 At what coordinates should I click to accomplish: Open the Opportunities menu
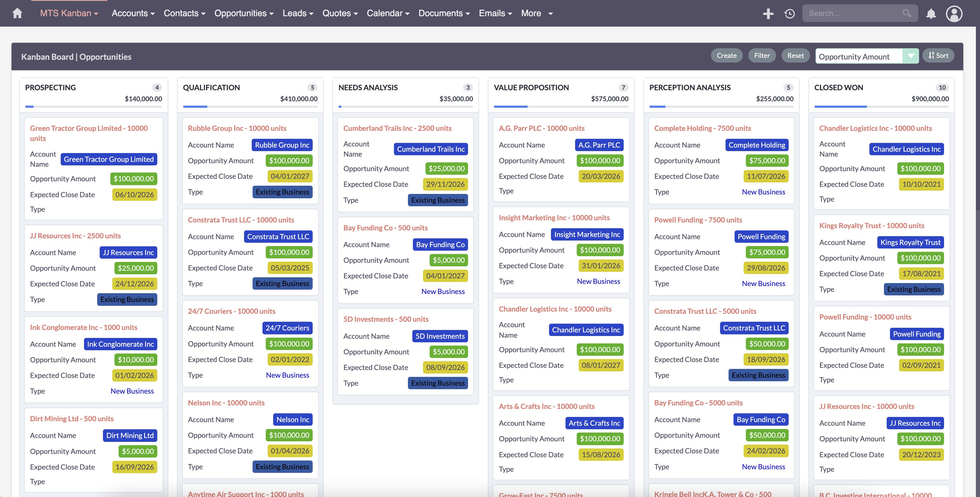pyautogui.click(x=244, y=13)
